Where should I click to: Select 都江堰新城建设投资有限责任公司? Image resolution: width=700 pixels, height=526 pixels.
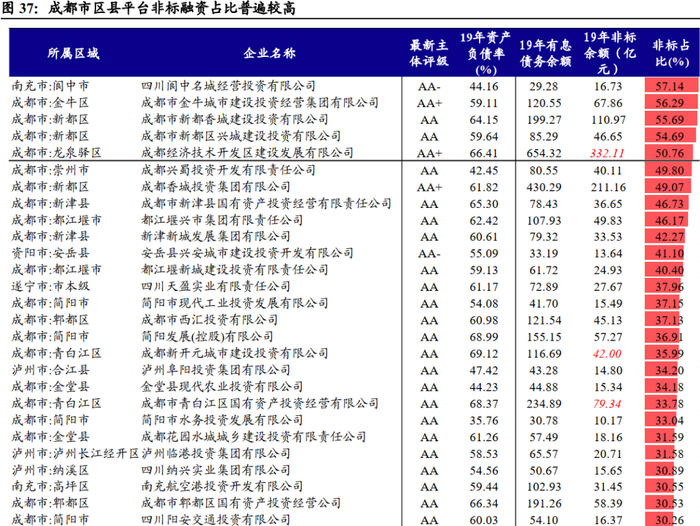pyautogui.click(x=234, y=270)
